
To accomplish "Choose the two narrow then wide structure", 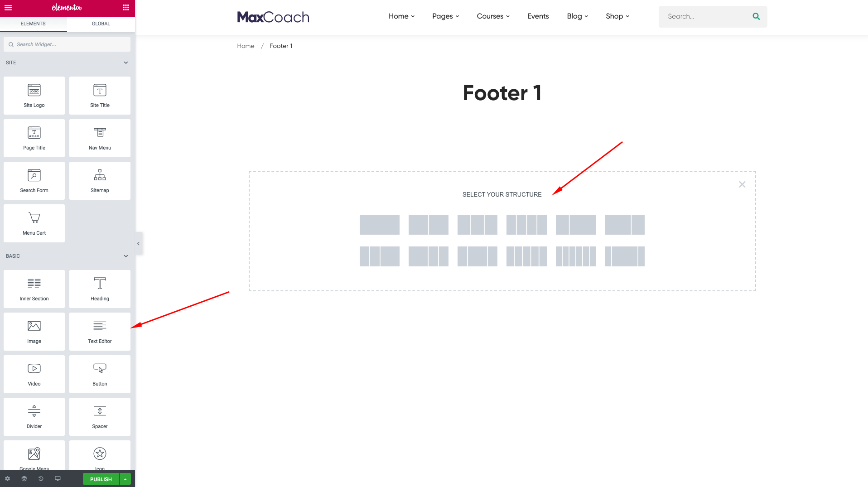I will click(380, 256).
